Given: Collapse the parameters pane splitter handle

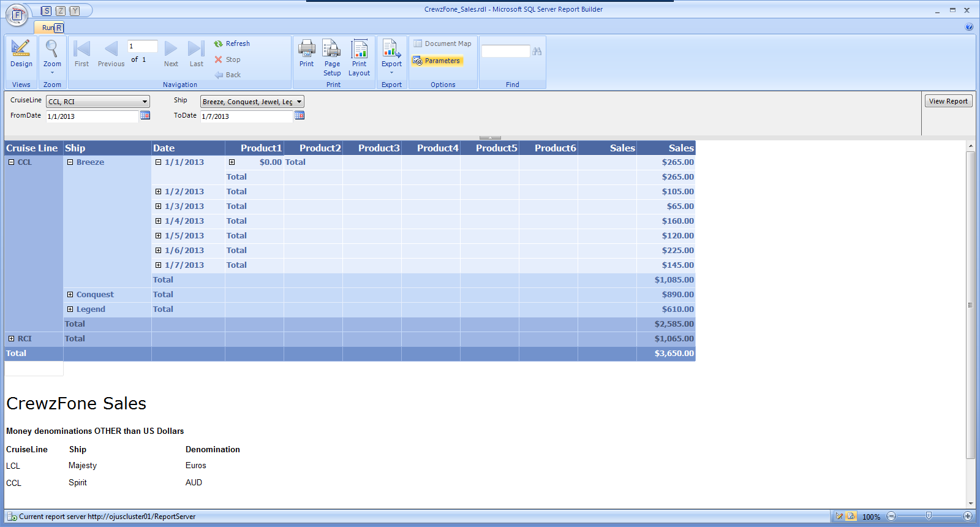Looking at the screenshot, I should coord(490,137).
